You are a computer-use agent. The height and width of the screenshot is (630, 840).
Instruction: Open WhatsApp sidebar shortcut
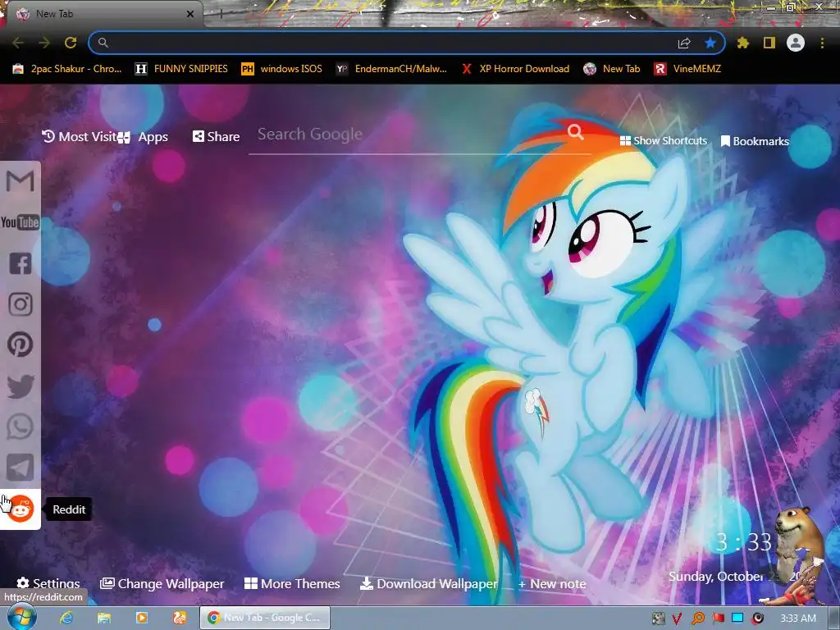tap(21, 427)
